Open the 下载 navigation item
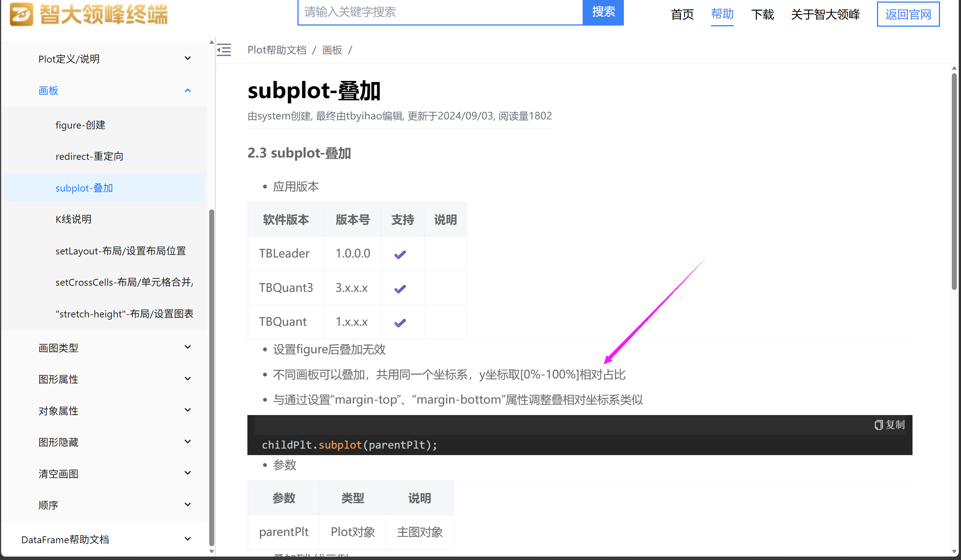 click(x=762, y=14)
